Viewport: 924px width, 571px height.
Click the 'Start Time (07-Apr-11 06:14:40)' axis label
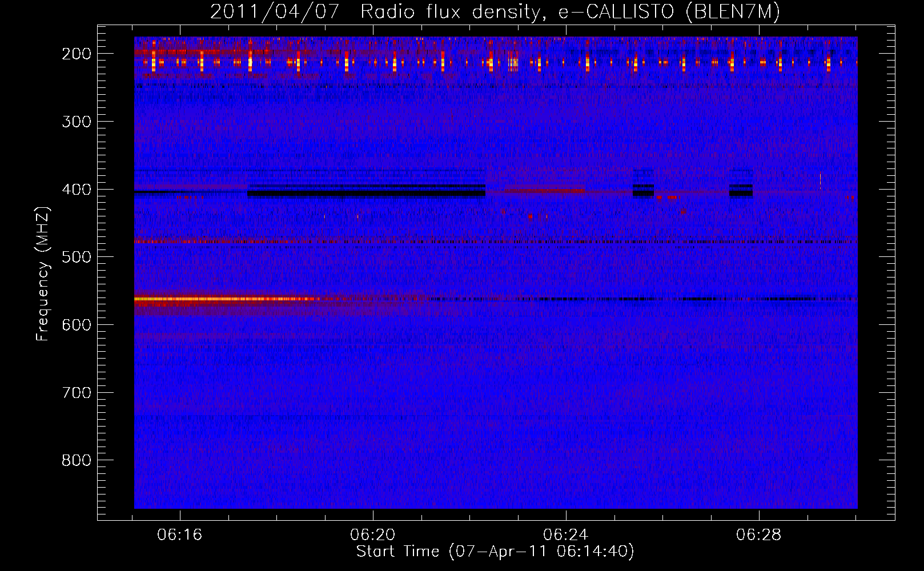coord(495,552)
